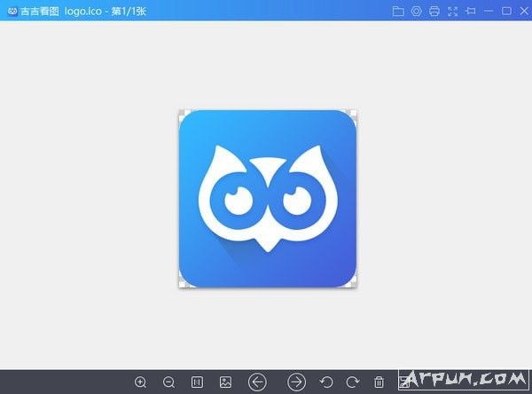This screenshot has width=532, height=394.
Task: Fit image to window icon
Action: point(225,382)
